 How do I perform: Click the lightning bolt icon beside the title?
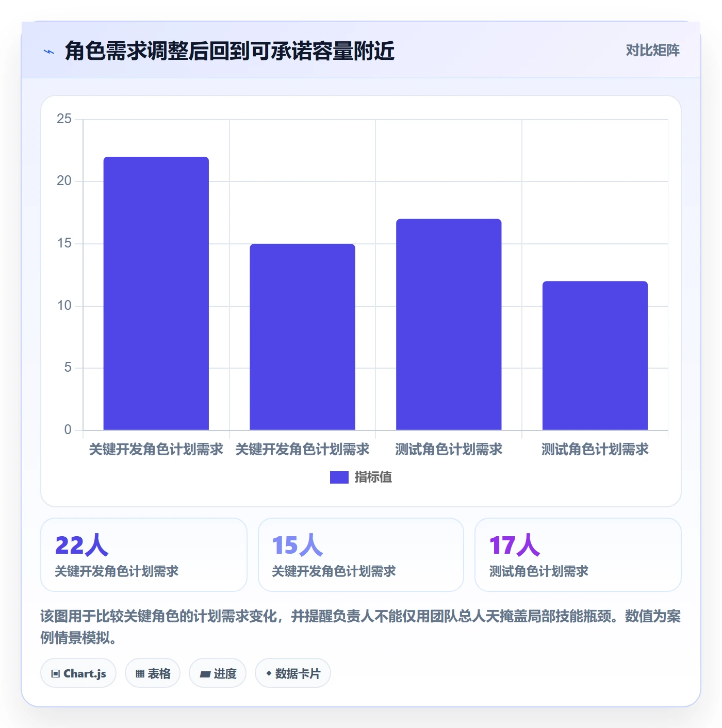pyautogui.click(x=49, y=52)
